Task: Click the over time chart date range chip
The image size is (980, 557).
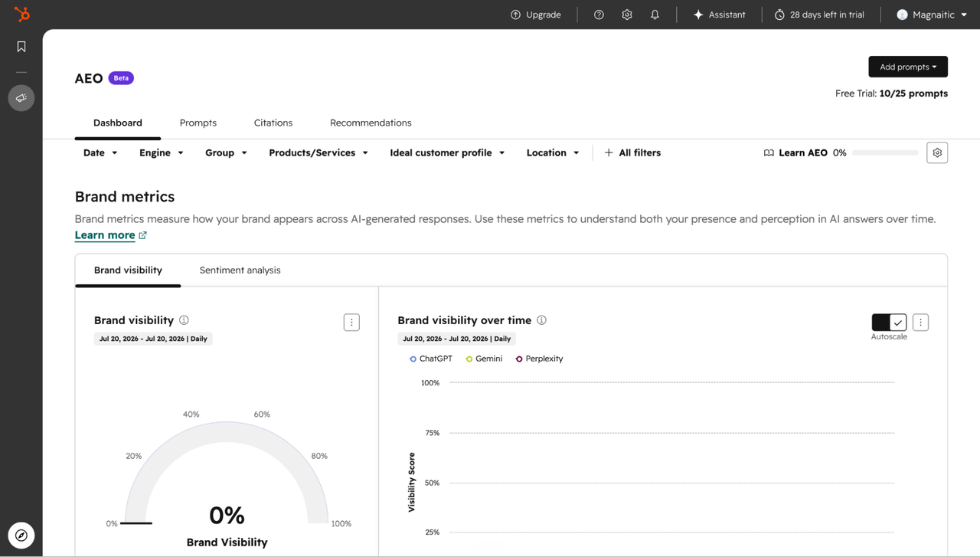Action: pyautogui.click(x=457, y=339)
